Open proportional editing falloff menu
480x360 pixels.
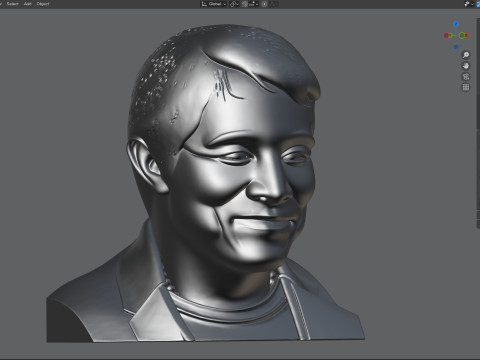(274, 4)
